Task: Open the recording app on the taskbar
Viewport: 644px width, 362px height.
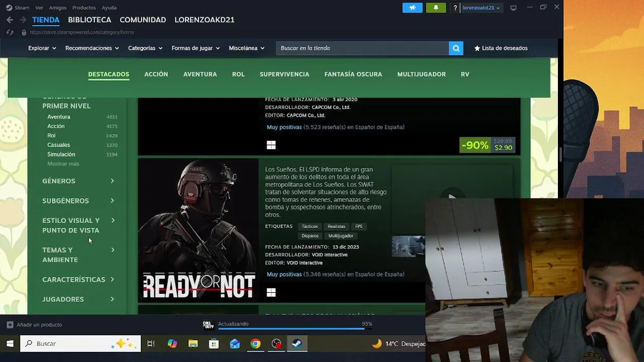Action: coord(276,344)
